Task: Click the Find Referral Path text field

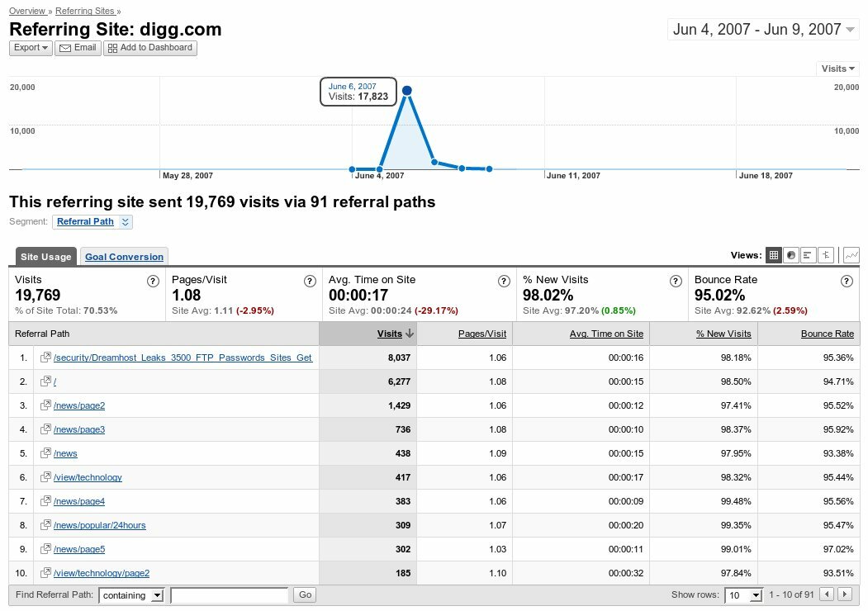Action: (x=229, y=595)
